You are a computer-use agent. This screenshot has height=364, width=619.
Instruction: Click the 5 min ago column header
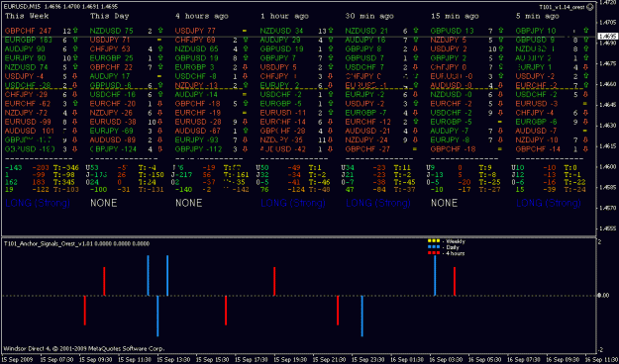coord(538,17)
